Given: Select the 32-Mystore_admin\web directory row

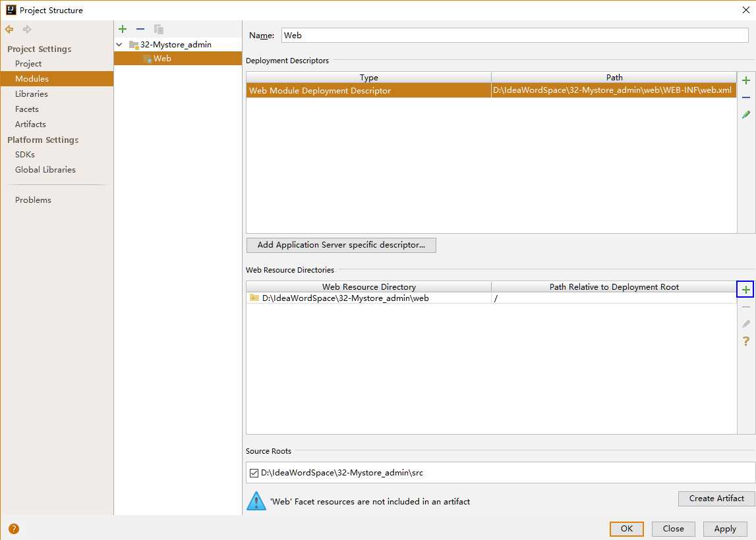Looking at the screenshot, I should (491, 298).
